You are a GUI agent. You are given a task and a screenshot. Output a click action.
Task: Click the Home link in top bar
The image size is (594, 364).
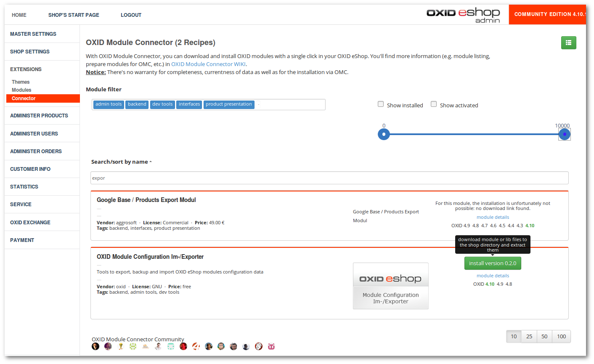point(19,15)
